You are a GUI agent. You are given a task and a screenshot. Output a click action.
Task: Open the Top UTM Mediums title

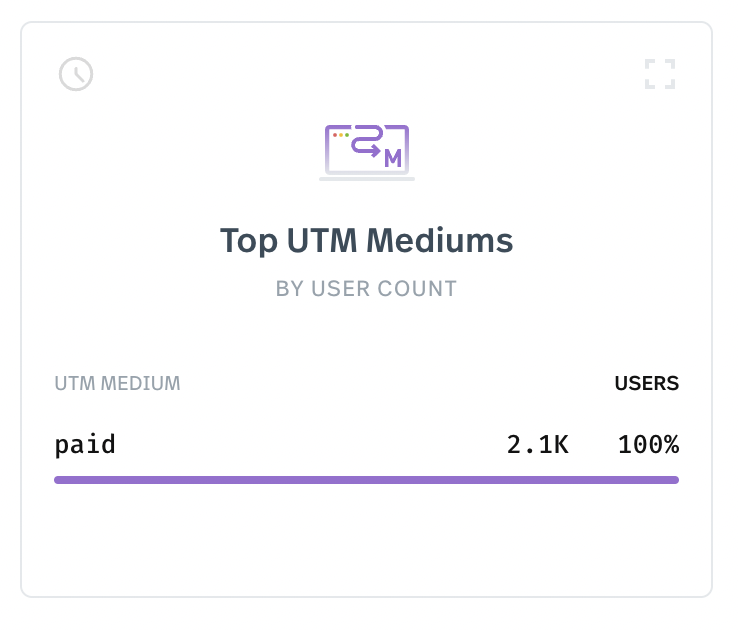point(366,240)
